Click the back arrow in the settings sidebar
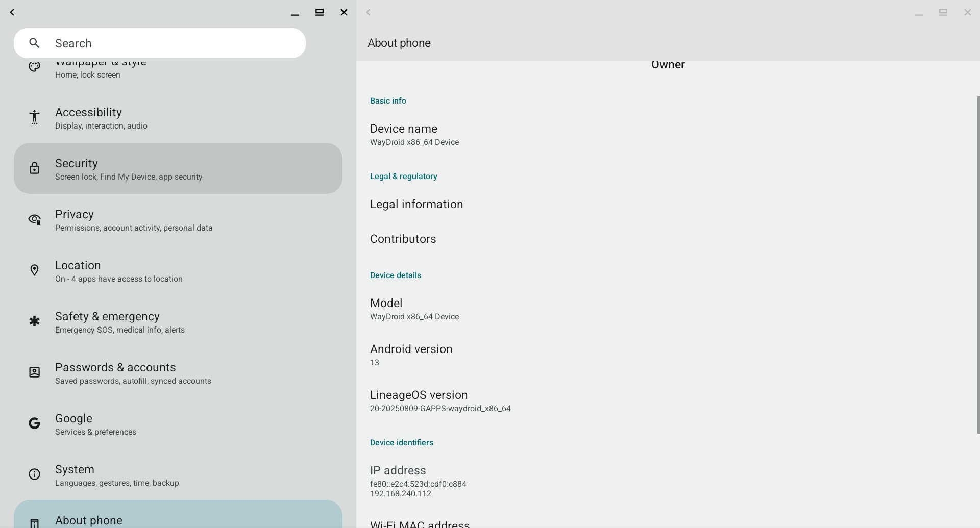The width and height of the screenshot is (980, 528). click(x=12, y=12)
